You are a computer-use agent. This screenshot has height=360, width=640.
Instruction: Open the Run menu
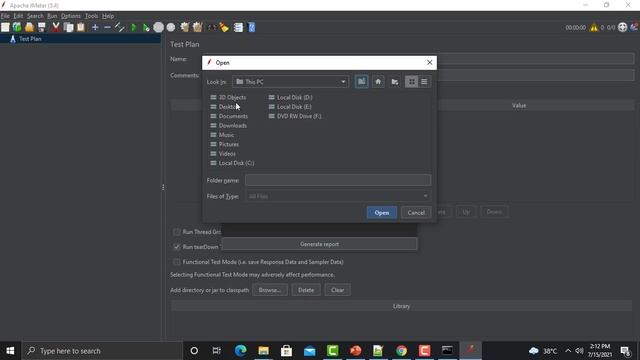pyautogui.click(x=52, y=16)
